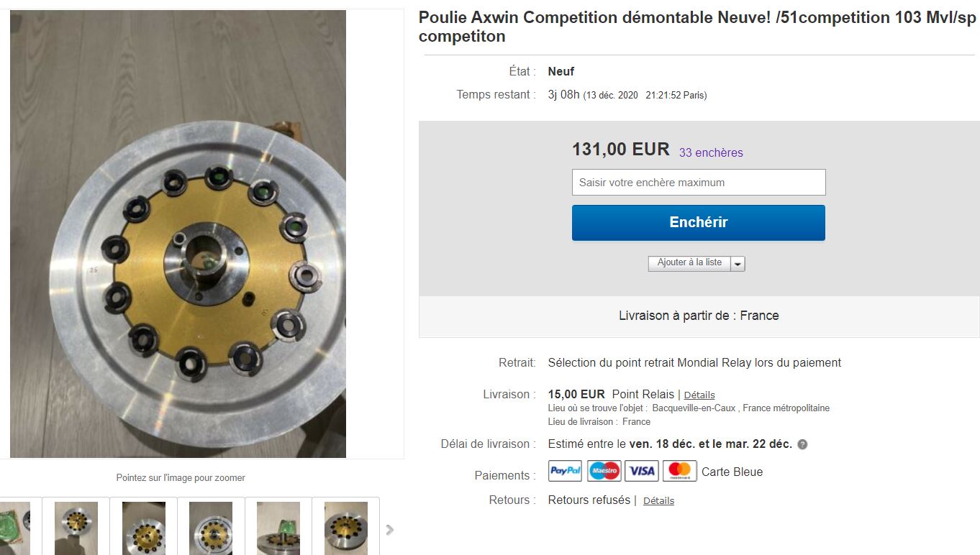Click the maximum bid input field
This screenshot has width=980, height=555.
coord(698,183)
